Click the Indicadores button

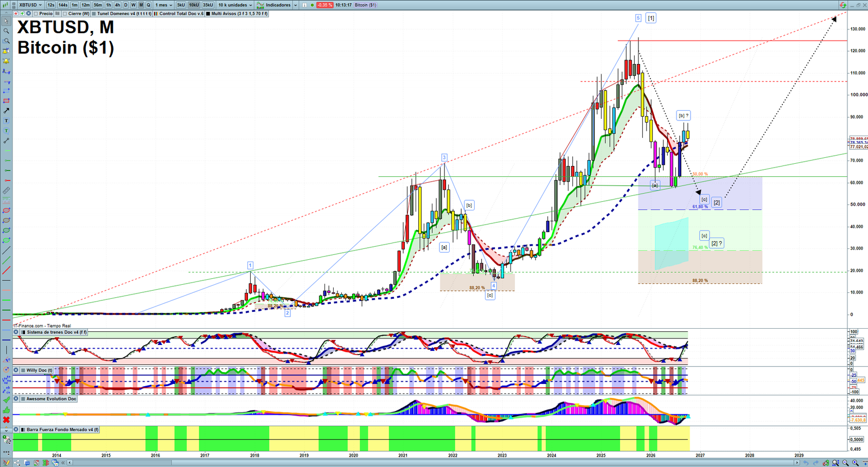point(274,5)
